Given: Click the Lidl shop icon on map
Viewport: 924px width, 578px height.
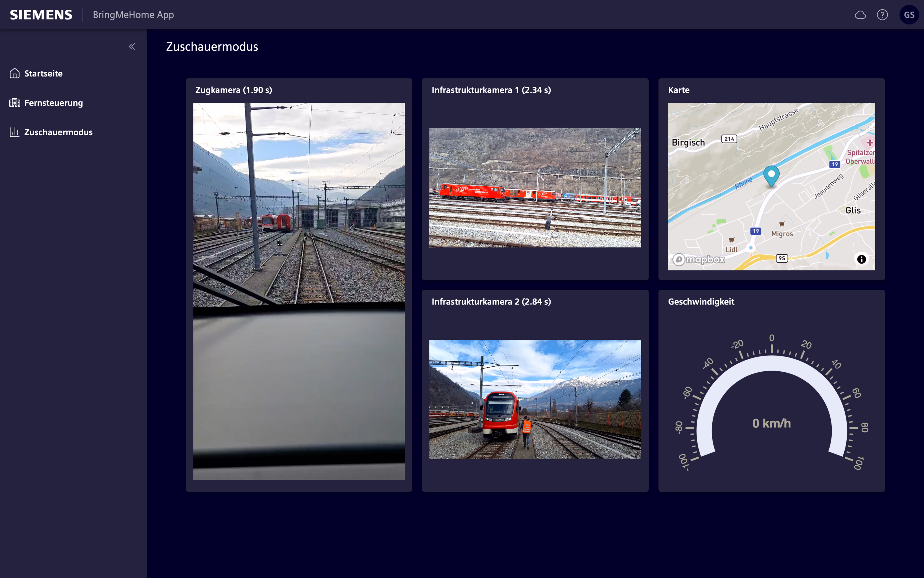Looking at the screenshot, I should [731, 240].
